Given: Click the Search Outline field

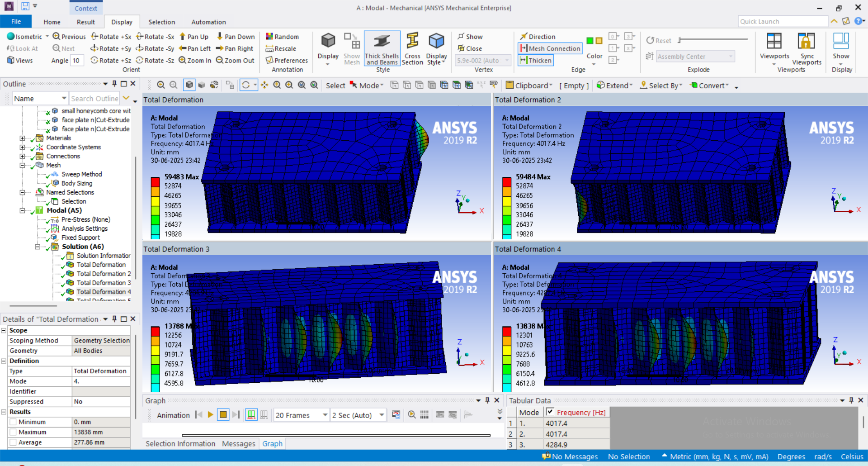Looking at the screenshot, I should click(x=94, y=98).
